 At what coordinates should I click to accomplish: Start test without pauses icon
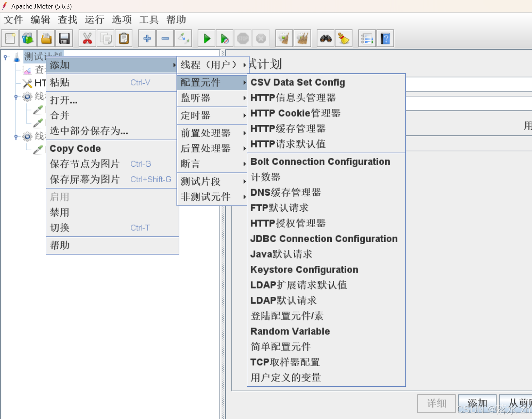pos(225,38)
